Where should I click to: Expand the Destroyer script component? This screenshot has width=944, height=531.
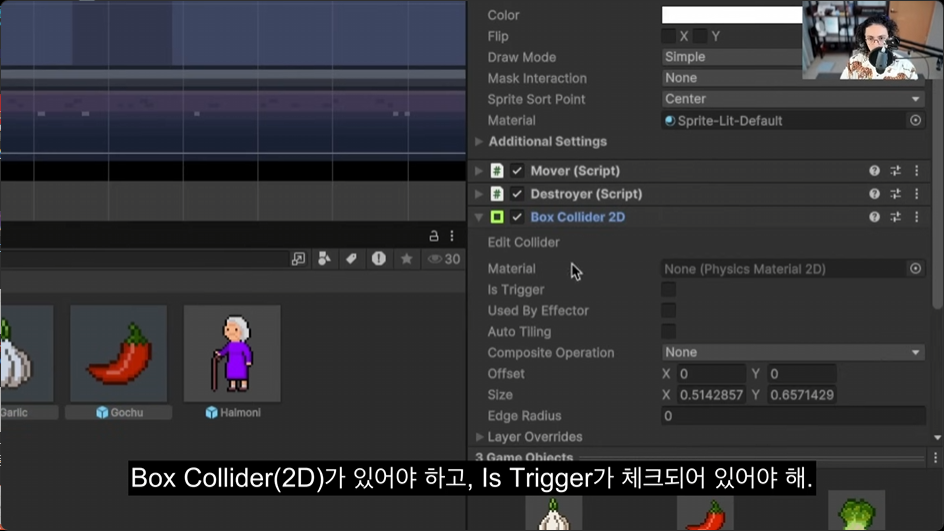pos(479,194)
